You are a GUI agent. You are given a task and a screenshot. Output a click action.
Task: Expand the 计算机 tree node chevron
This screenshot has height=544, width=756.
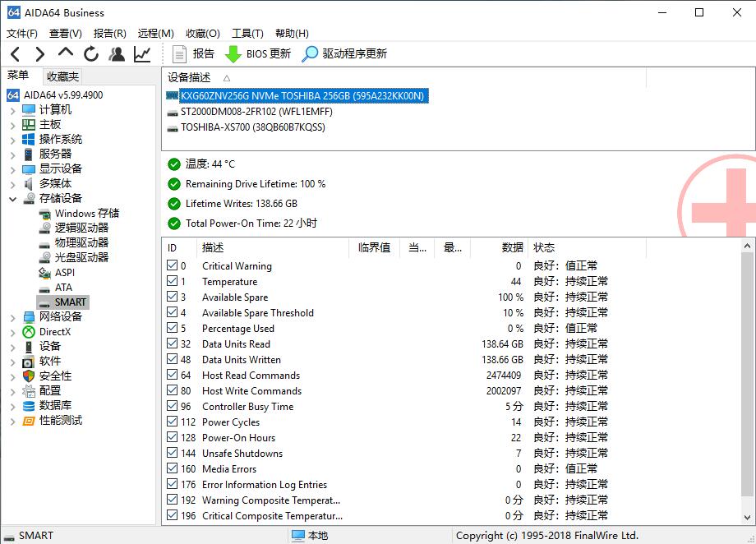tap(13, 111)
